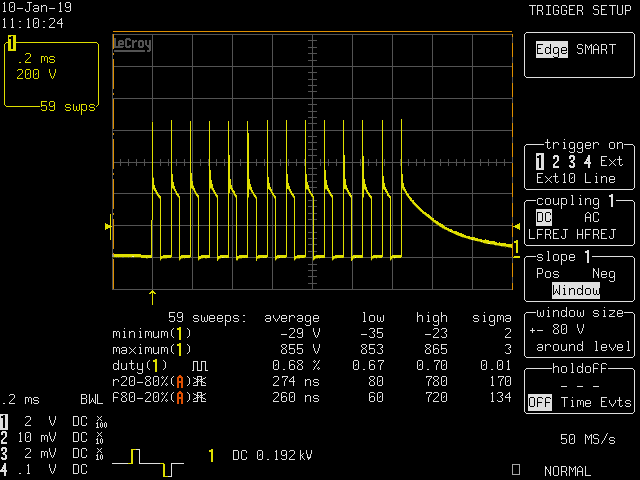This screenshot has width=640, height=480.
Task: Click the TRIGGER SETUP menu title
Action: point(580,10)
